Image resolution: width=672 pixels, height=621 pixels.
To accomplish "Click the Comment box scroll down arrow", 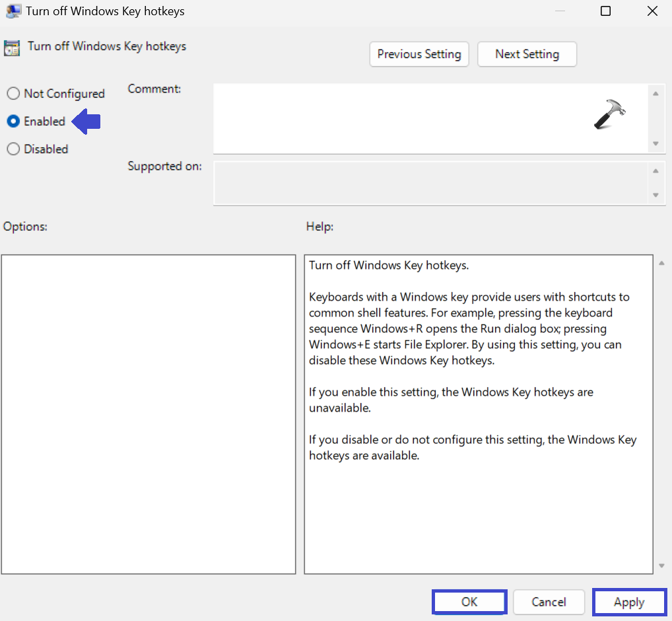I will [x=655, y=143].
